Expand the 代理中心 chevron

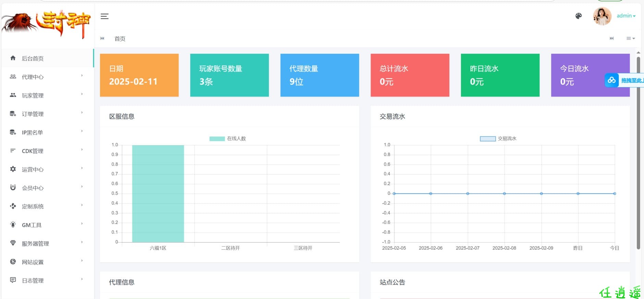pyautogui.click(x=82, y=75)
